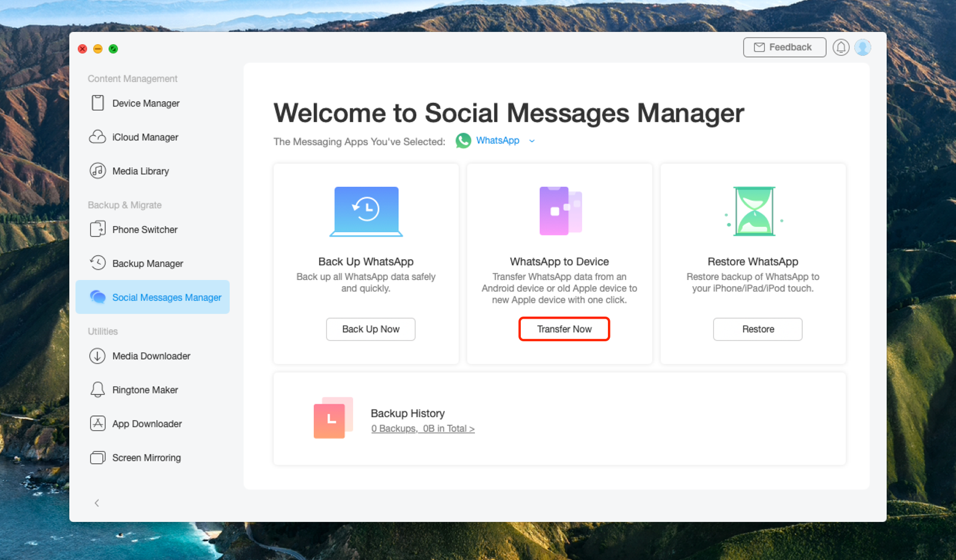Click the Phone Switcher icon
The image size is (956, 560).
tap(97, 229)
